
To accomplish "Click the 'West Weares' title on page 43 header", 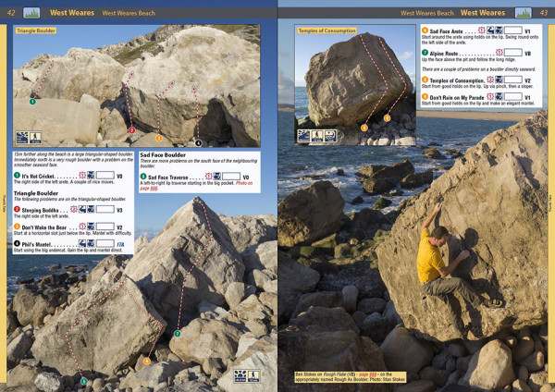I will (x=483, y=13).
